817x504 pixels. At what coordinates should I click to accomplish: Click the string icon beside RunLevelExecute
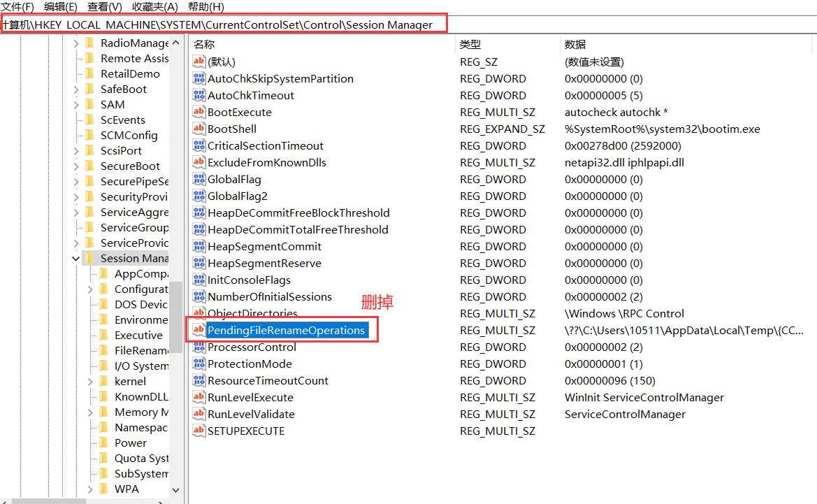[x=198, y=397]
